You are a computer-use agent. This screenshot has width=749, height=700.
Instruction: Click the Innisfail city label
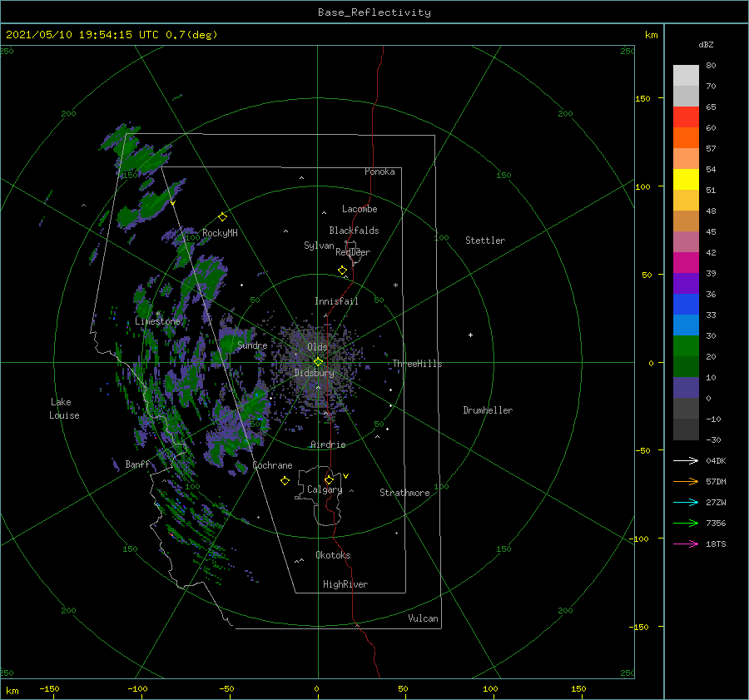[336, 301]
